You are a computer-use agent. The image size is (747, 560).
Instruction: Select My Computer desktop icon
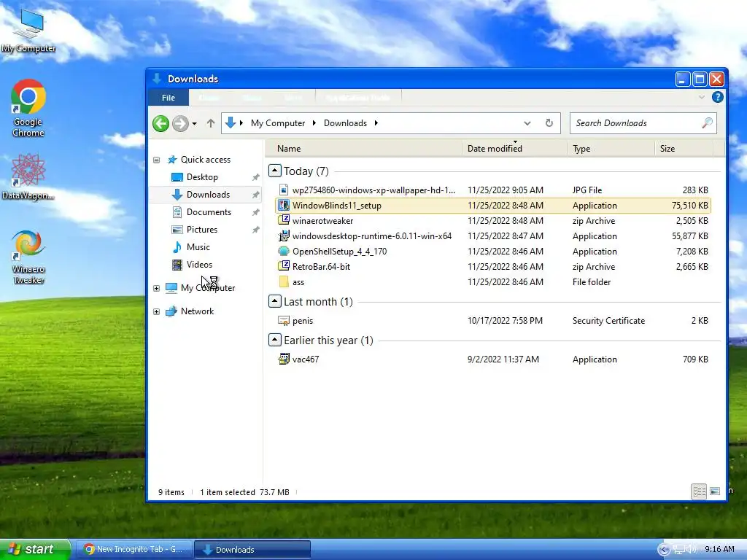(x=28, y=31)
